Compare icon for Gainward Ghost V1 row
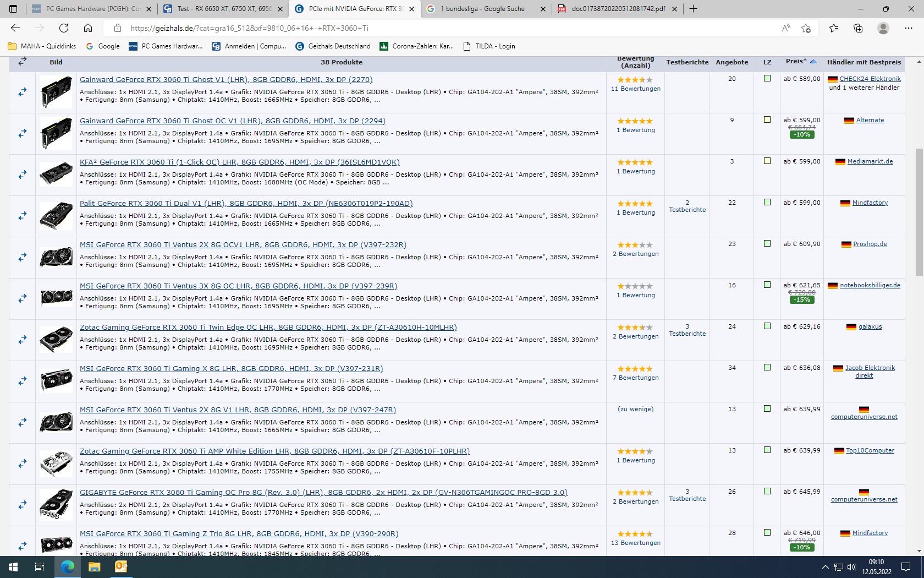Viewport: 924px width, 578px height. coord(23,92)
